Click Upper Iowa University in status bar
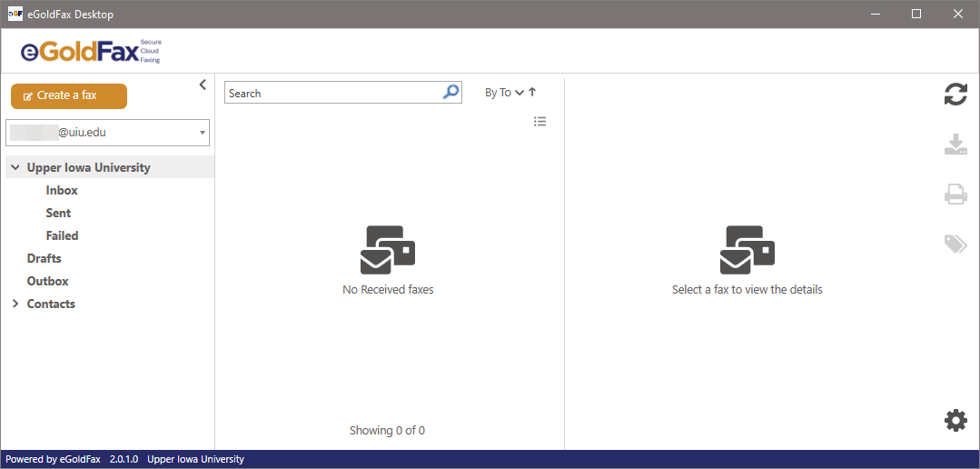Viewport: 980px width, 469px height. (x=195, y=459)
